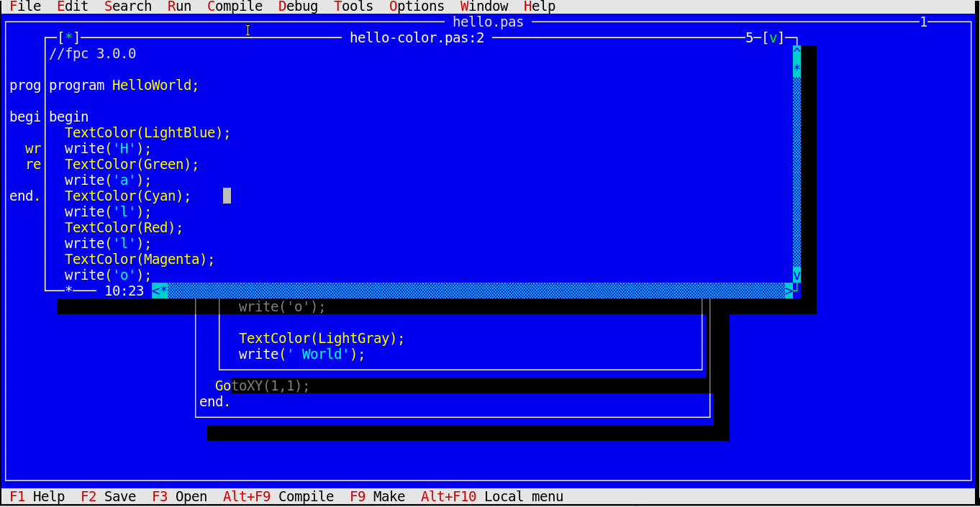Click window number 1 of hello.pas
This screenshot has width=980, height=507.
coord(923,22)
